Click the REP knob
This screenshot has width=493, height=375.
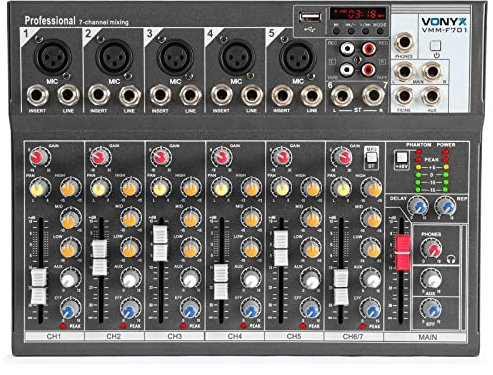coord(445,206)
